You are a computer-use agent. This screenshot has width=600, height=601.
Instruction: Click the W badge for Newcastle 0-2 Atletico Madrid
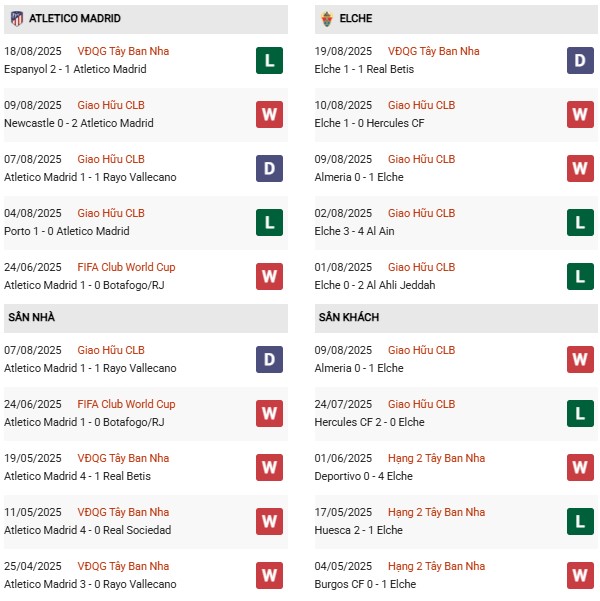269,114
